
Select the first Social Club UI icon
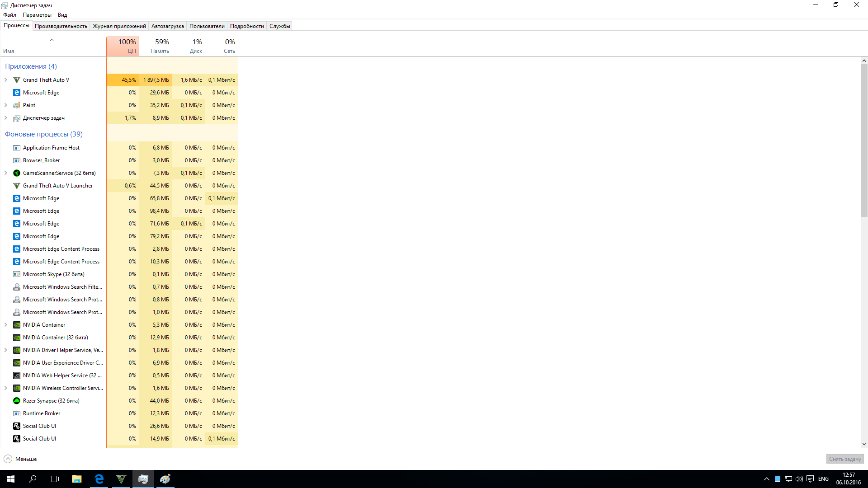click(17, 426)
